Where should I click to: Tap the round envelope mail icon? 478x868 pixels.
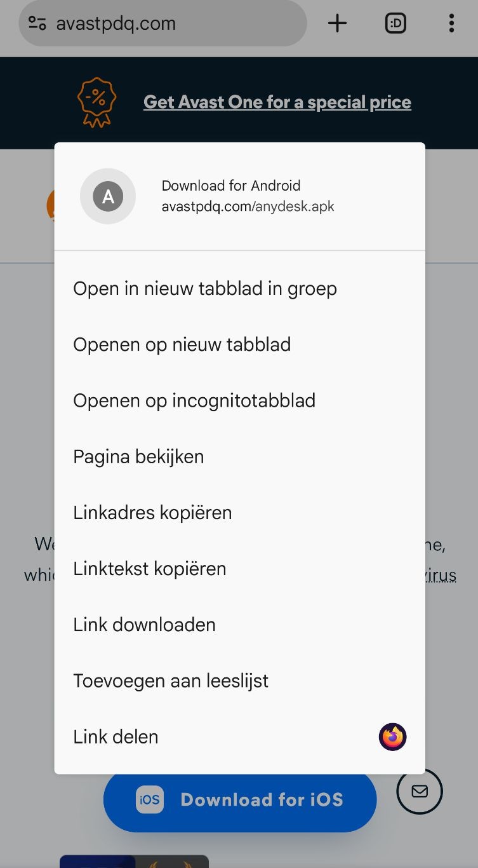(x=420, y=791)
